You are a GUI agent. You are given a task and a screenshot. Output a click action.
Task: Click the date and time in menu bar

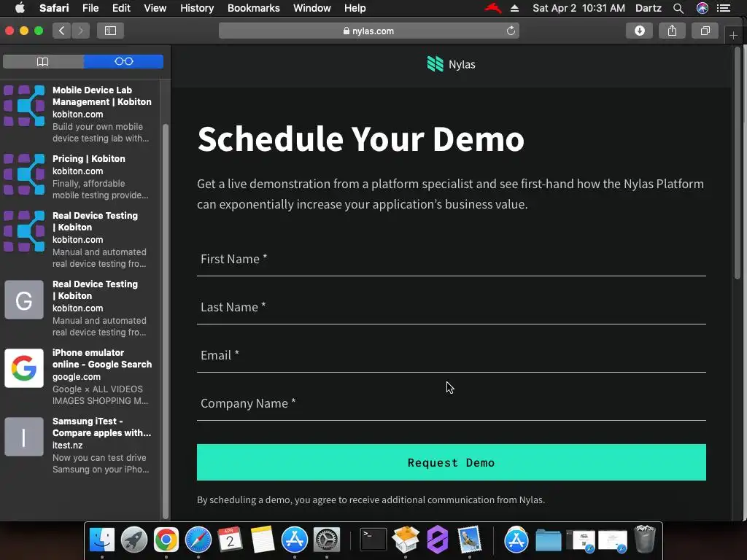[578, 8]
